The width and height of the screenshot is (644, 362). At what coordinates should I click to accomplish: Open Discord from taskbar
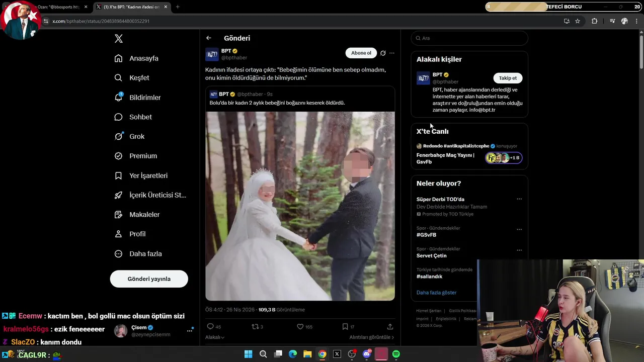pyautogui.click(x=367, y=354)
